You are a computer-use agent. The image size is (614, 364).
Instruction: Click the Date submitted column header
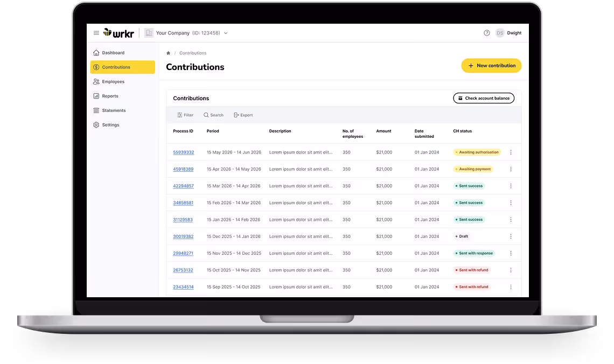[424, 134]
